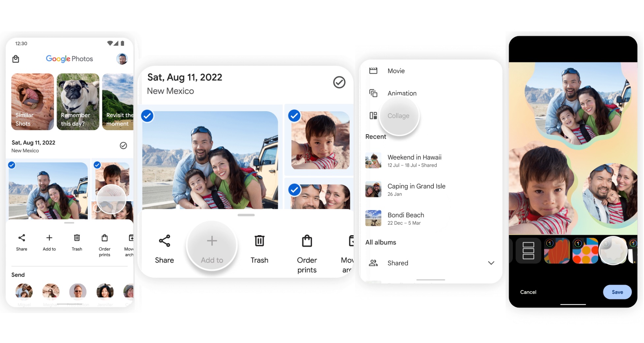Choose Movie from the create menu

(395, 71)
